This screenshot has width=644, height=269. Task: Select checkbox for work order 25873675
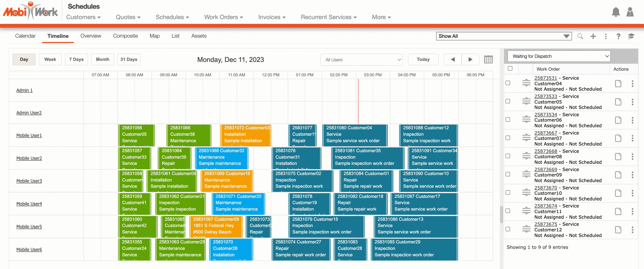coord(508,229)
